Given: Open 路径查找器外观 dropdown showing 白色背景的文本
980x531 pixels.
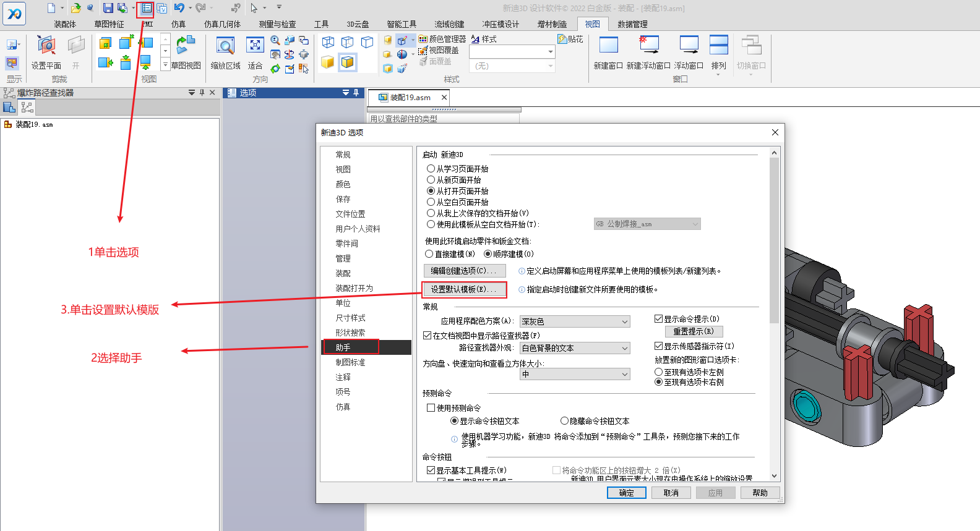Looking at the screenshot, I should 575,348.
